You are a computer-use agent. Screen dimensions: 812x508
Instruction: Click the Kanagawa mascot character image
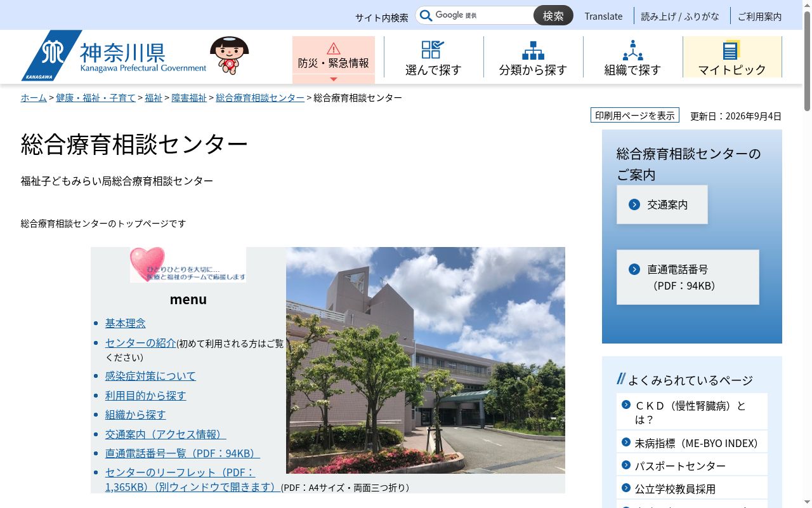pyautogui.click(x=229, y=55)
